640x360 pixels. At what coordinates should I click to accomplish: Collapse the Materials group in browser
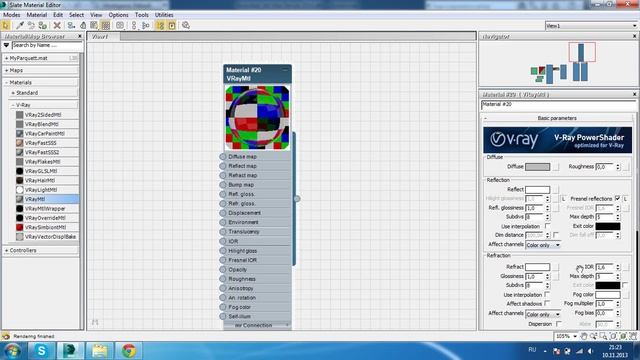click(x=7, y=82)
